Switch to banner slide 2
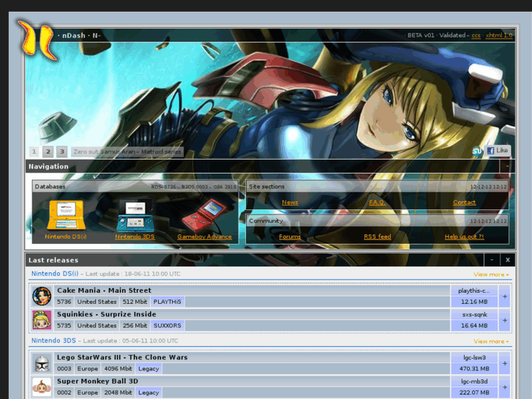Viewport: 532px width, 399px height. 48,152
